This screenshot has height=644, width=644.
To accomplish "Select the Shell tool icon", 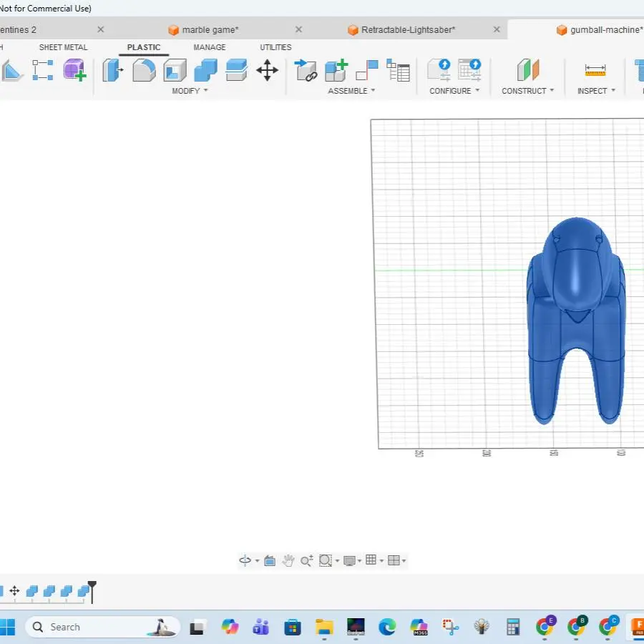I will click(x=175, y=70).
